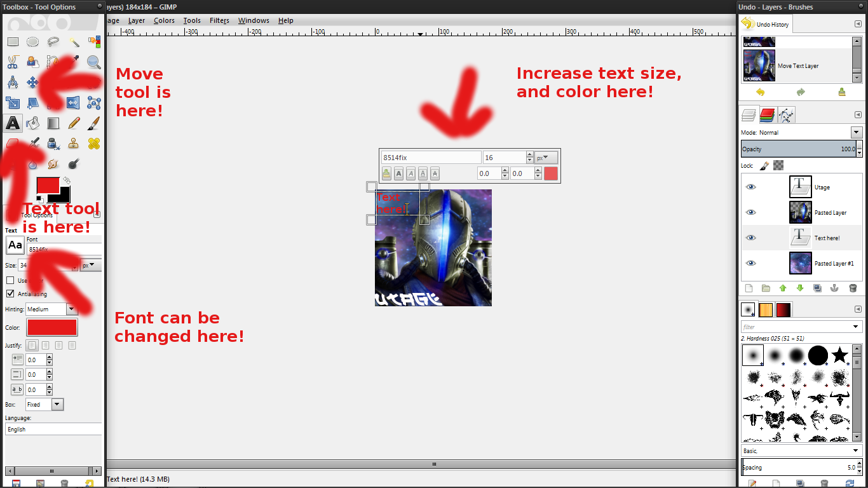The height and width of the screenshot is (488, 868).
Task: Toggle visibility of Text here! layer
Action: (751, 238)
